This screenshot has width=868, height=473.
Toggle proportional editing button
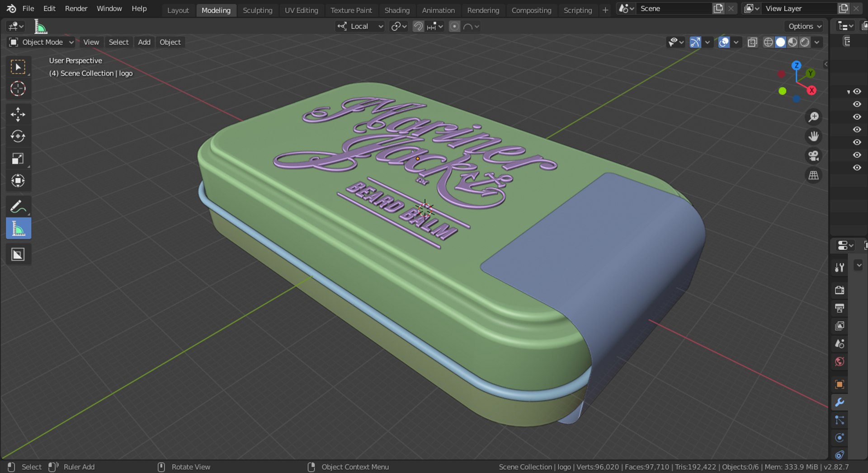(x=454, y=27)
